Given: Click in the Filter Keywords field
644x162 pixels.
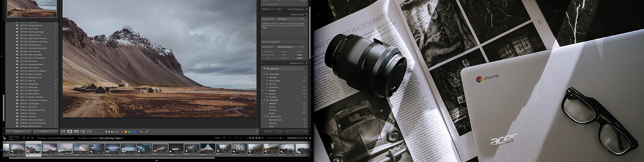Looking at the screenshot, I should tap(283, 69).
